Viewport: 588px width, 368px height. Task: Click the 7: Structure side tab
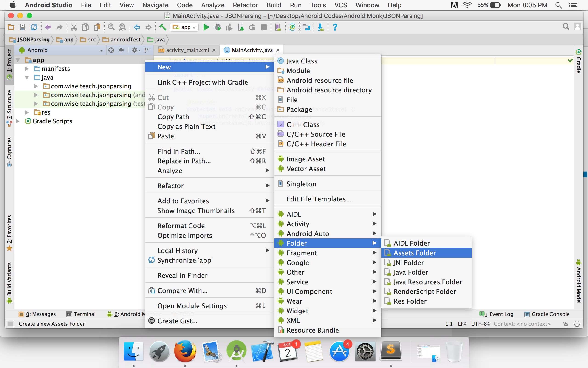[x=9, y=108]
